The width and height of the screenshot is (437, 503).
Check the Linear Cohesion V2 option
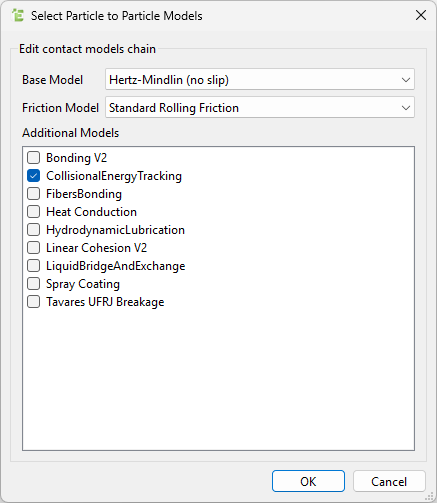33,248
